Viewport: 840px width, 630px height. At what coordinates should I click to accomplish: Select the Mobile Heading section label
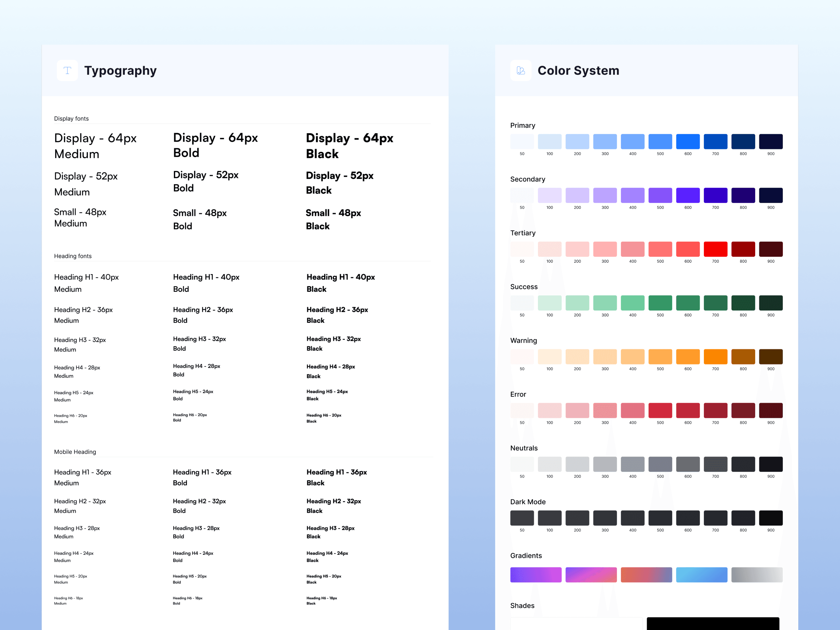[75, 452]
